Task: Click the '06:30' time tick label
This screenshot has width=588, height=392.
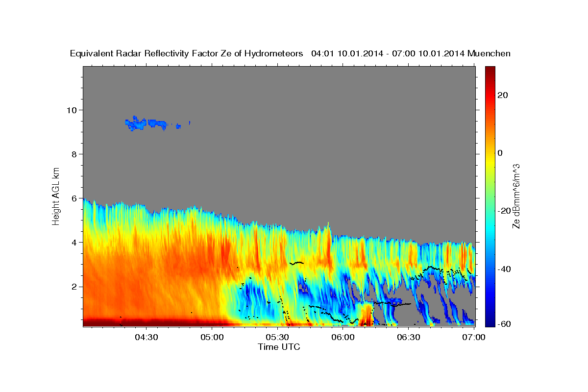Action: click(409, 337)
